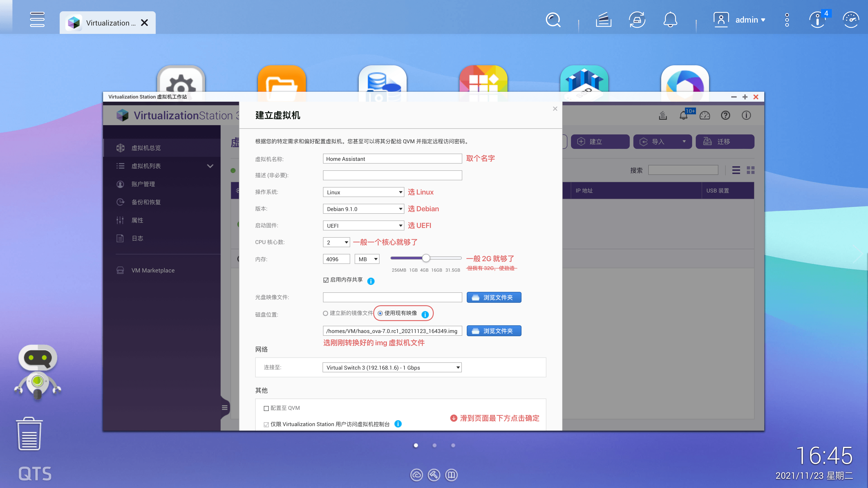
Task: Open memory unit MB dropdown
Action: (367, 259)
